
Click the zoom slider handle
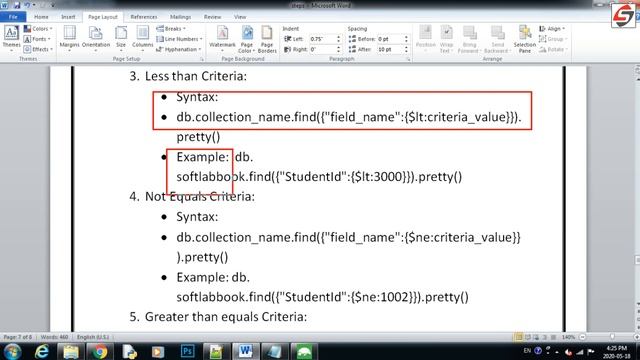[612, 337]
